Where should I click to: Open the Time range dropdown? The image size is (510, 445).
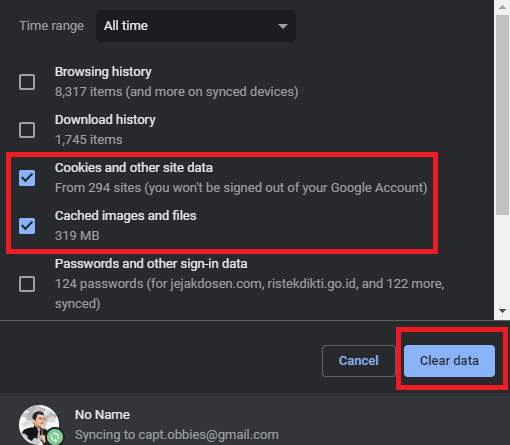pos(196,26)
